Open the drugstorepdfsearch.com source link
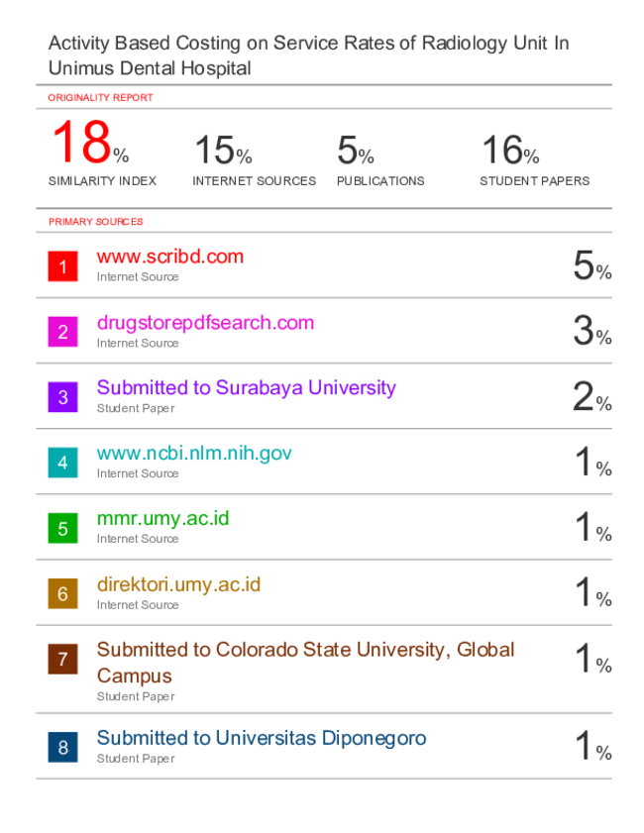This screenshot has height=833, width=644. 205,323
